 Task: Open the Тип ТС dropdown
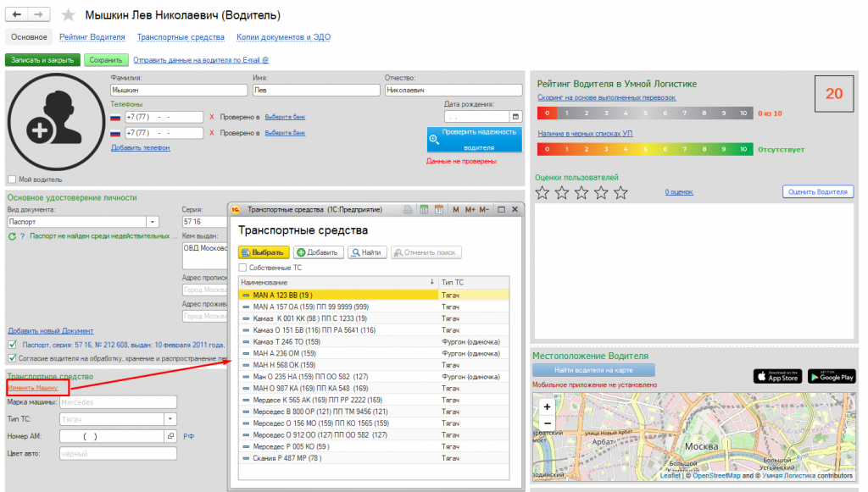pos(170,419)
